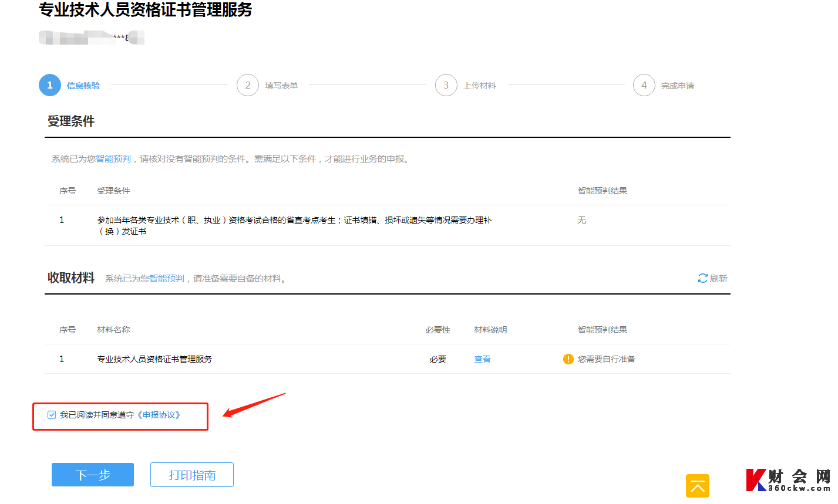838x504 pixels.
Task: Open the 《申报协议》 link
Action: click(159, 415)
